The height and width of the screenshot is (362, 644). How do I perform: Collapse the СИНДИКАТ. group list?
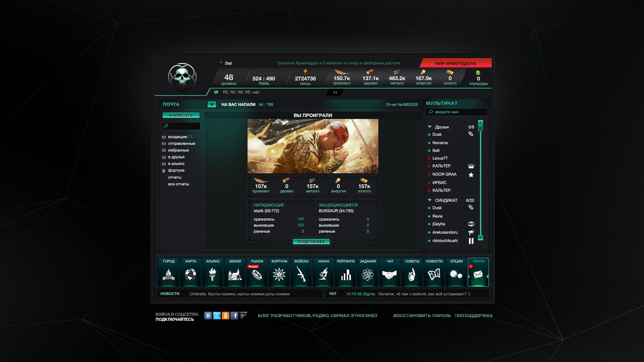(430, 200)
